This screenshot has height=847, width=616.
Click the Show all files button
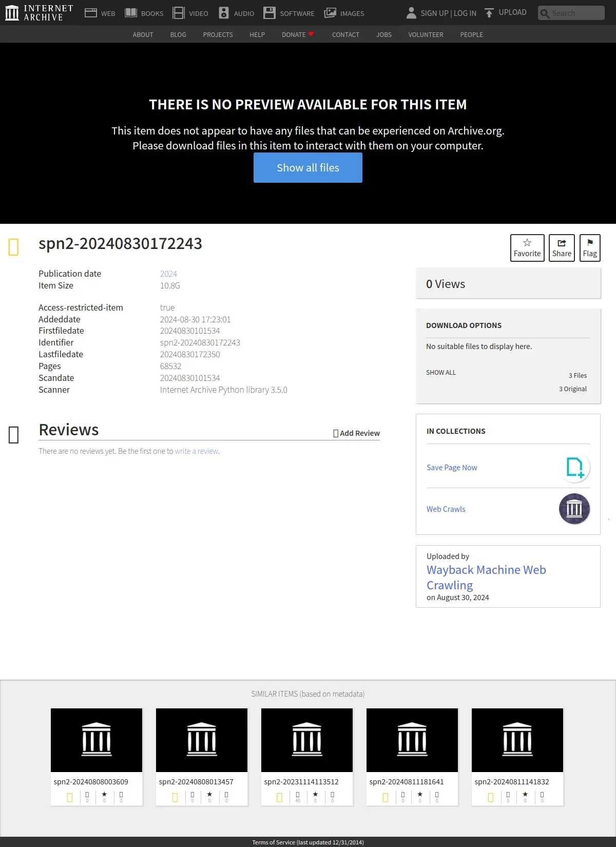308,168
